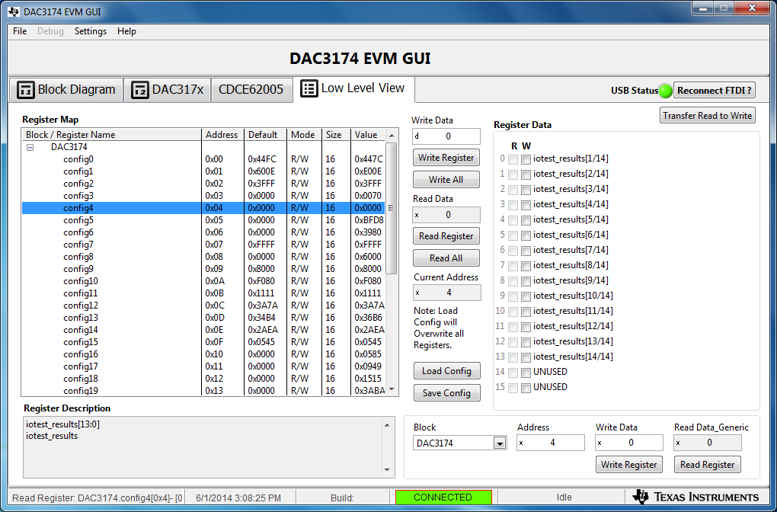Click the Current Address radix selector
777x512 pixels.
point(418,293)
